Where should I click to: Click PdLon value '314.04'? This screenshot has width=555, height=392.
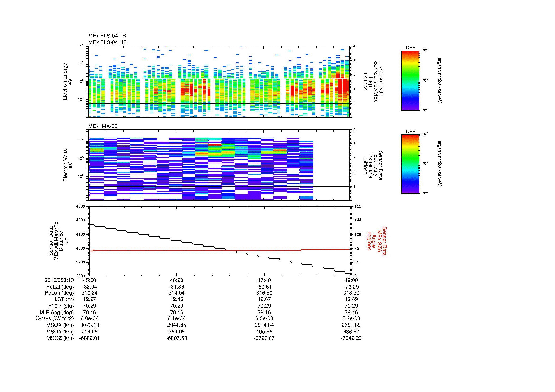177,293
